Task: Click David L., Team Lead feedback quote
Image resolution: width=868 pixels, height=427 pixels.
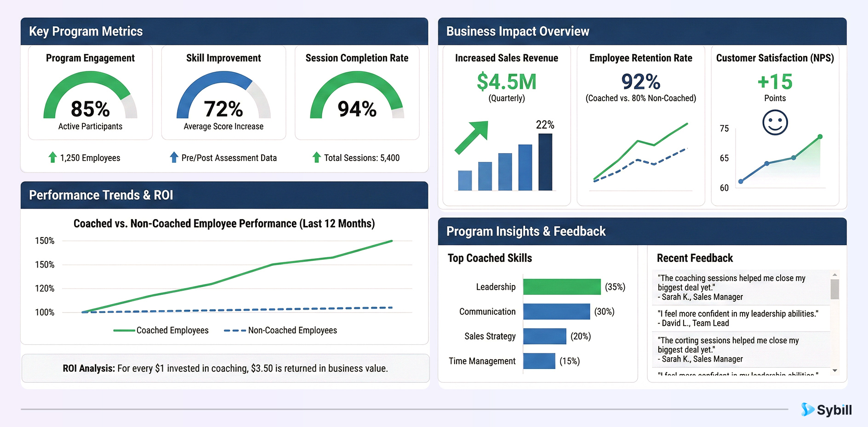Action: 741,318
